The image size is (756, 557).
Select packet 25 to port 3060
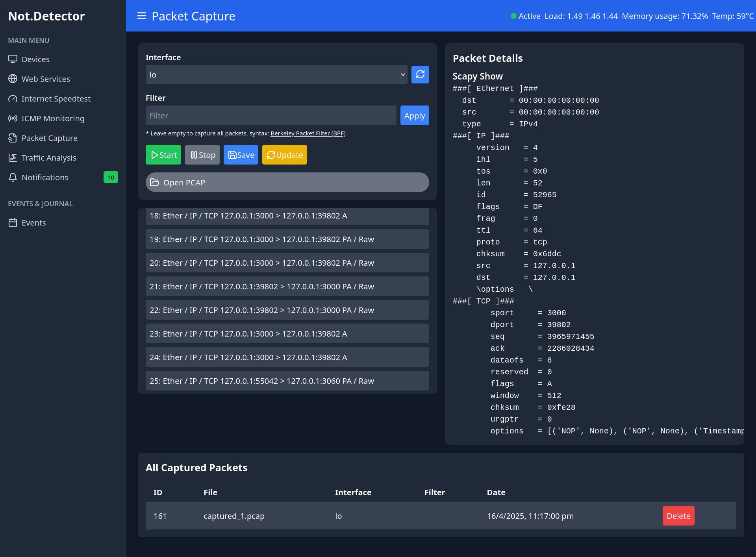287,381
